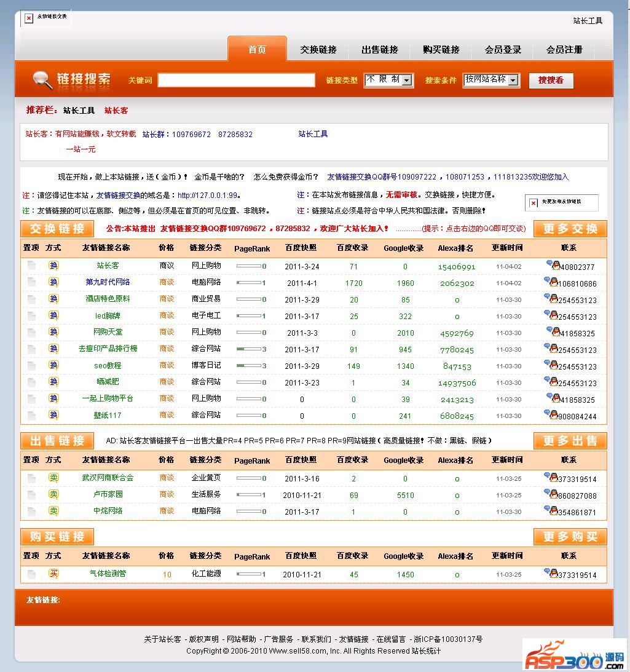This screenshot has height=672, width=630.
Task: Switch to the 购买链接 navigation tab
Action: [x=441, y=50]
